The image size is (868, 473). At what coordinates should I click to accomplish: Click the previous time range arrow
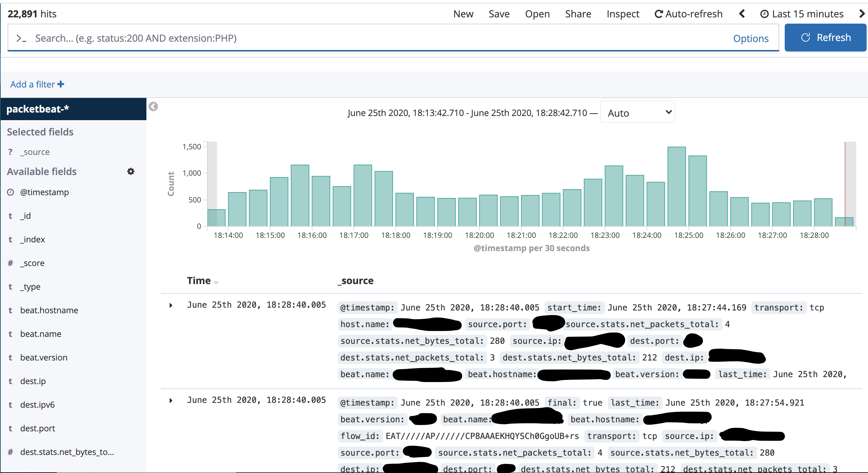coord(742,14)
